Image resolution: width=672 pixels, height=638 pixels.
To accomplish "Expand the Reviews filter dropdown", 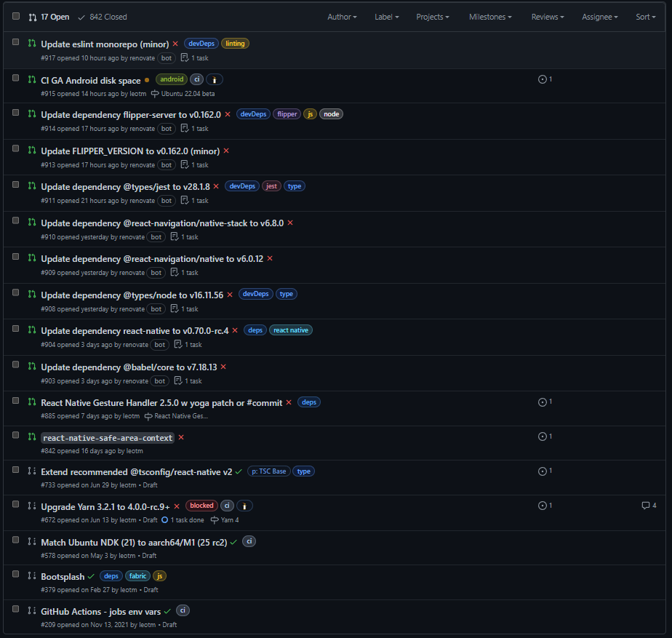I will click(548, 17).
